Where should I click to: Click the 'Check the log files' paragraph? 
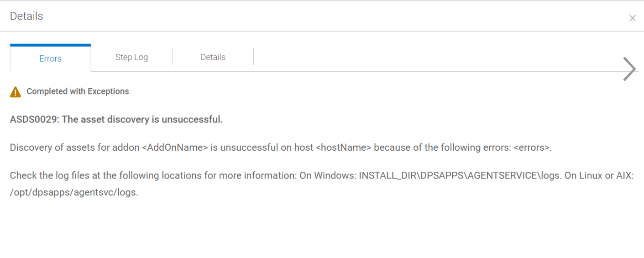coord(322,184)
